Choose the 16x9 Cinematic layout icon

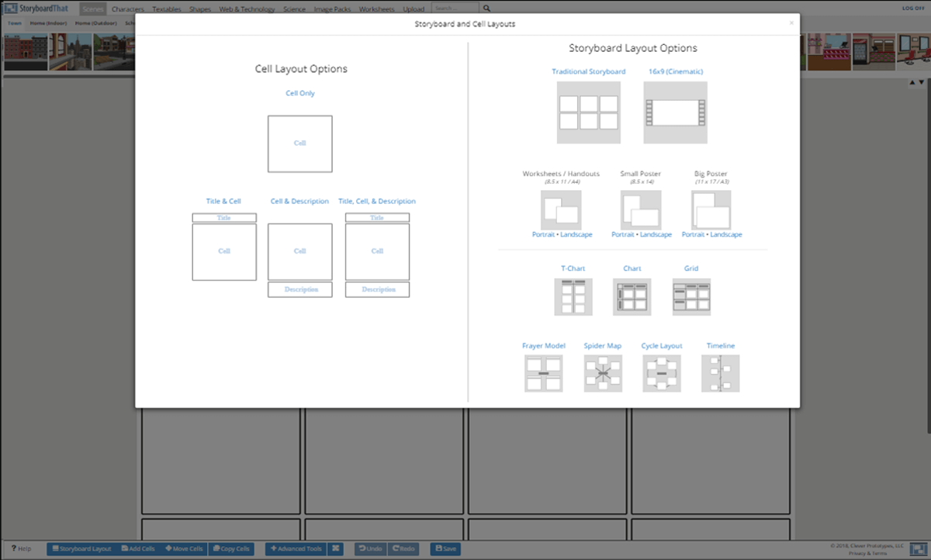(x=675, y=112)
